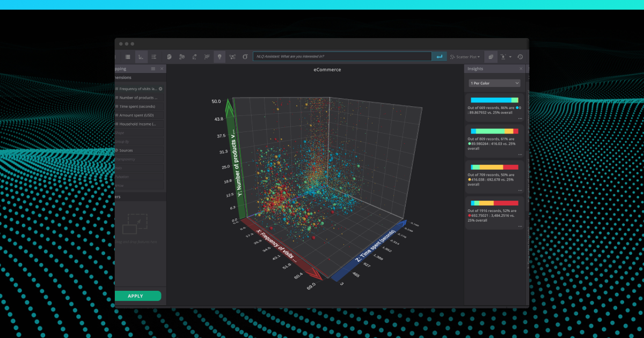Click the empty Transparency mapping slot

point(139,159)
